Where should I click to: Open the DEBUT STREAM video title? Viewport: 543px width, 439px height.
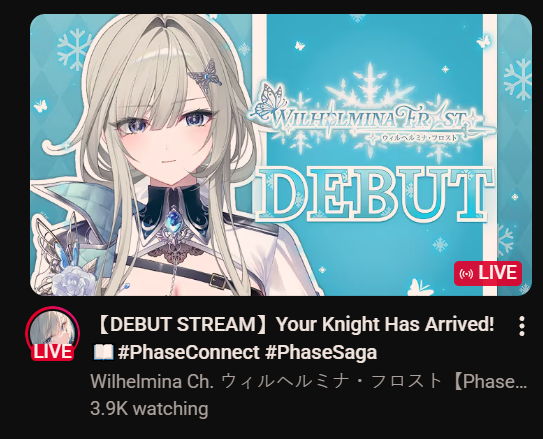pyautogui.click(x=294, y=324)
